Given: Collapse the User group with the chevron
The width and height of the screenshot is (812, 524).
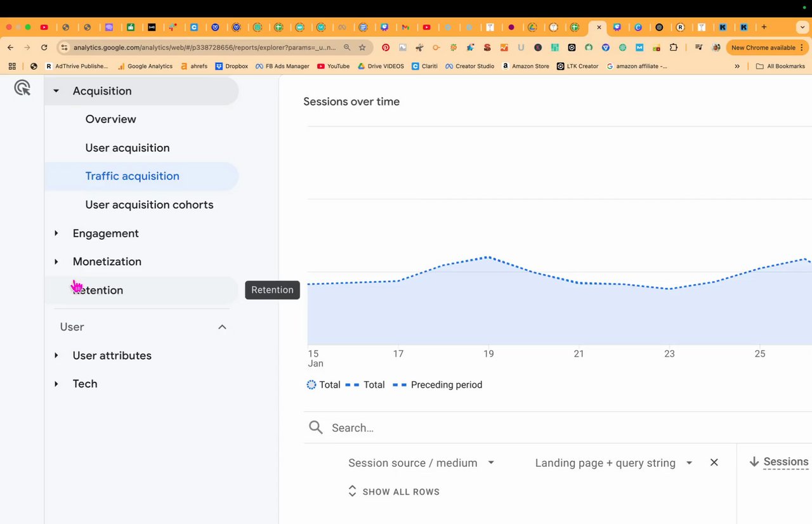Looking at the screenshot, I should pyautogui.click(x=222, y=327).
